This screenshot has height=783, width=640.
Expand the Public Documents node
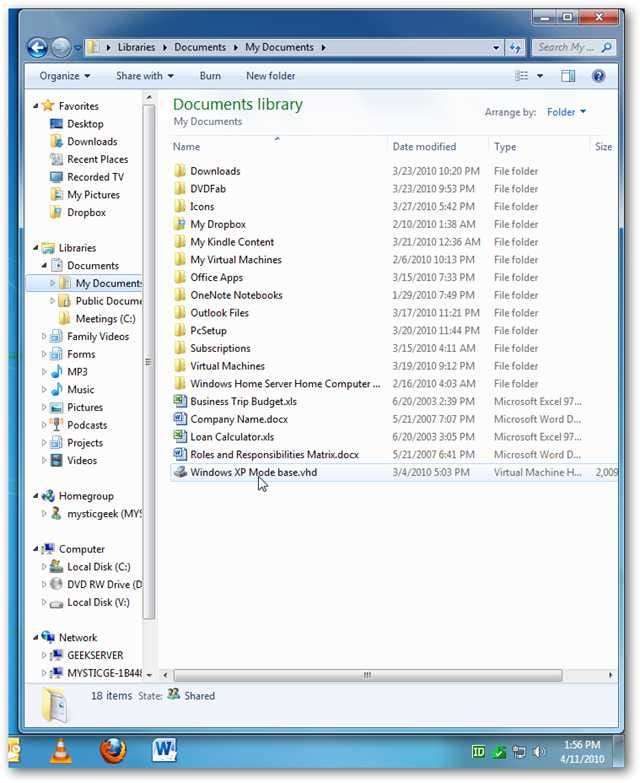(52, 301)
